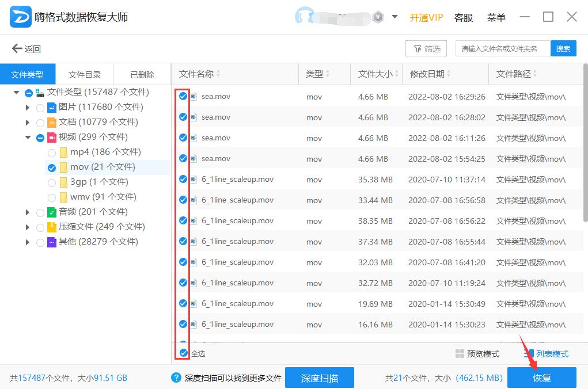Switch to the 已删除 tab
This screenshot has height=389, width=588.
click(x=142, y=74)
